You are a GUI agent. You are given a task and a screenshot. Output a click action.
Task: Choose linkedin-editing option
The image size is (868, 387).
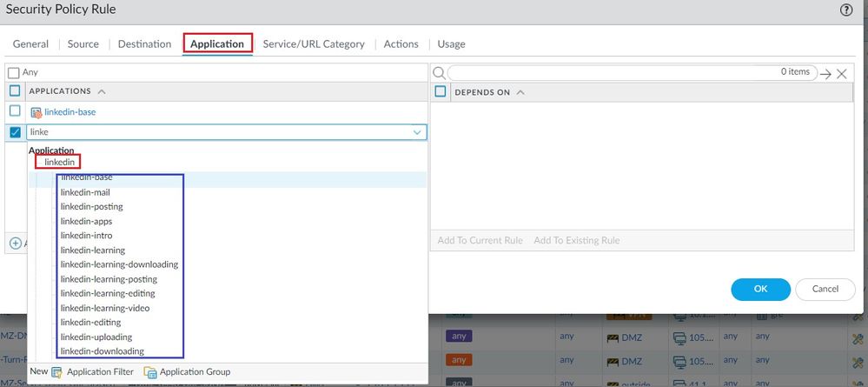tap(90, 322)
